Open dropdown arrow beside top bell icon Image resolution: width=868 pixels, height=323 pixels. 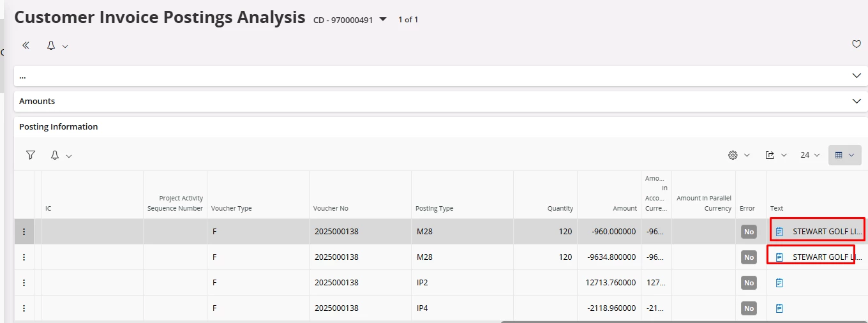pyautogui.click(x=65, y=46)
